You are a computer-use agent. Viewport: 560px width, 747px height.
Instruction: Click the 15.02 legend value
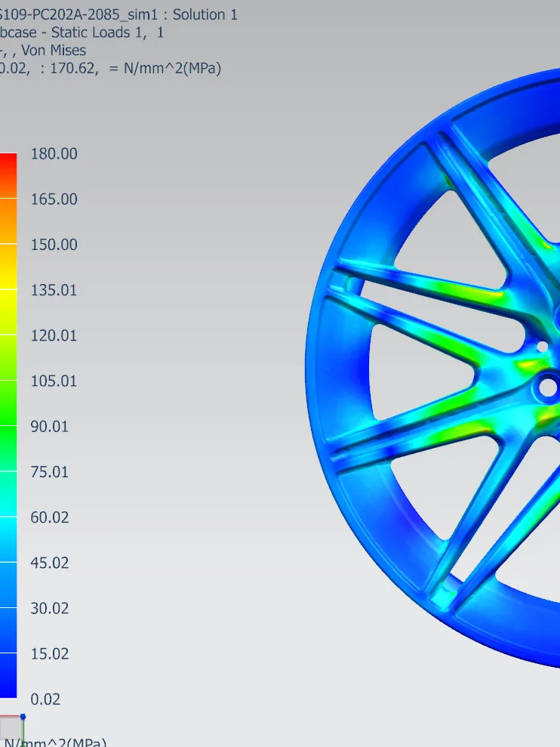coord(50,654)
